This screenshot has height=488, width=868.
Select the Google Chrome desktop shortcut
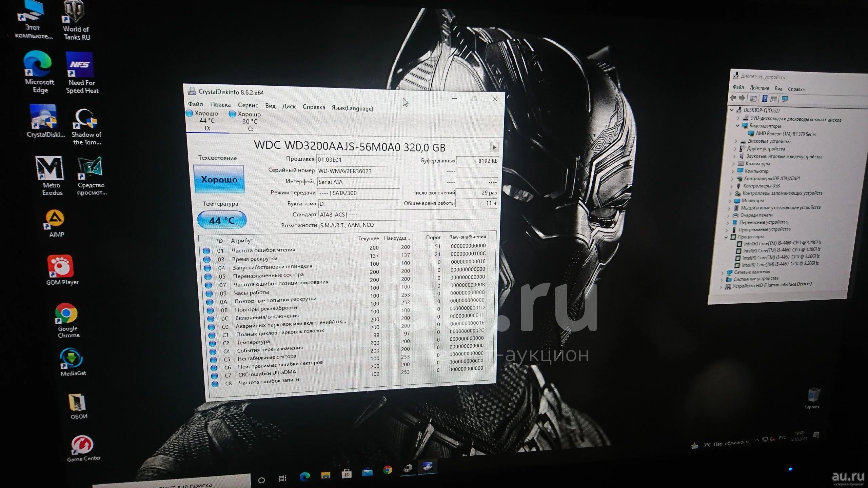point(67,320)
